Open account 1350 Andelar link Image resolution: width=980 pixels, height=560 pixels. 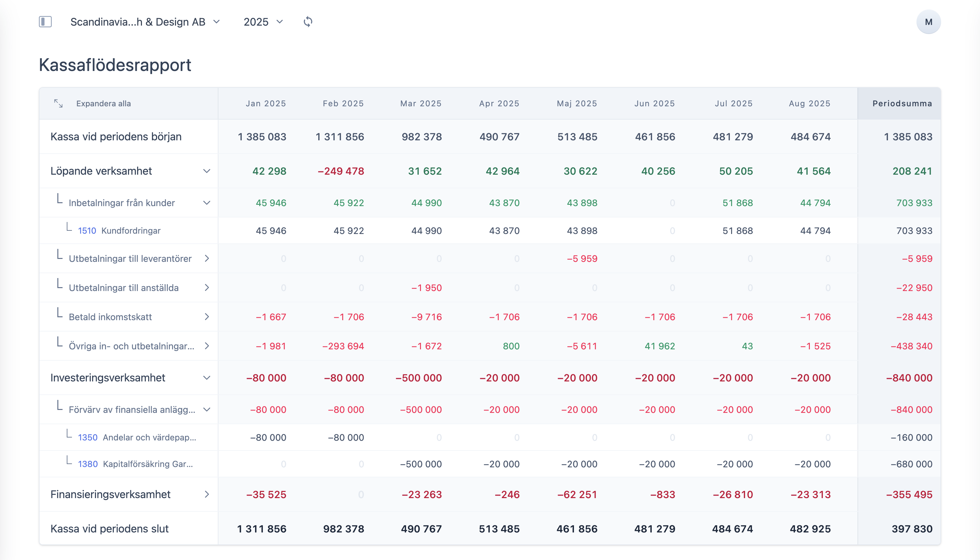coord(88,438)
